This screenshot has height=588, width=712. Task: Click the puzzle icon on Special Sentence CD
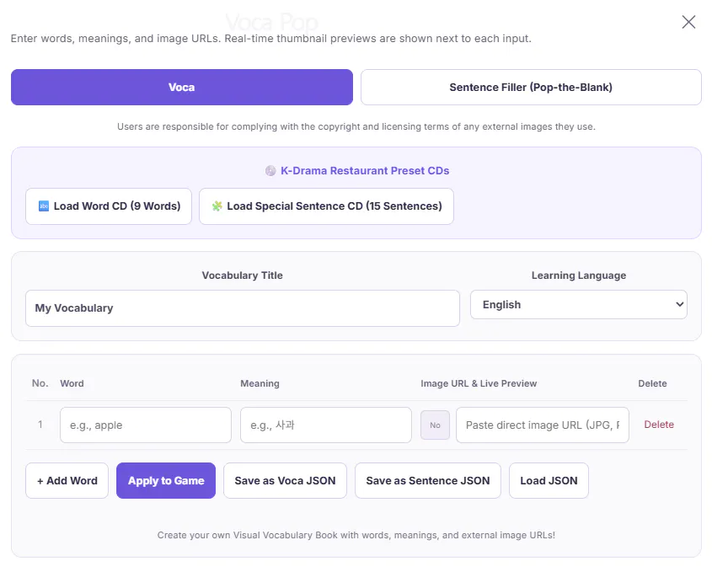click(217, 206)
